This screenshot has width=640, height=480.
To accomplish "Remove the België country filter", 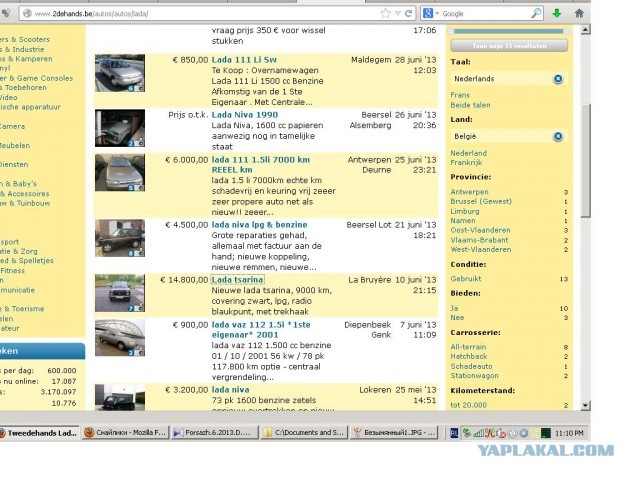I will (x=558, y=135).
